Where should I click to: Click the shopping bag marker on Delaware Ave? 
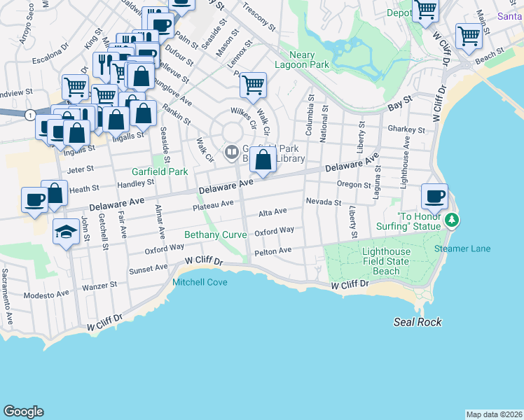pyautogui.click(x=263, y=161)
